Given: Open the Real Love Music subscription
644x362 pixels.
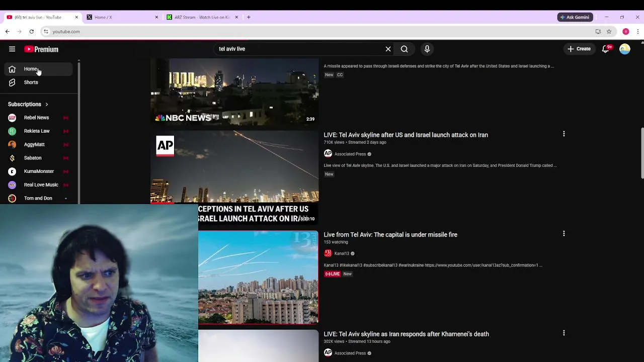Looking at the screenshot, I should pyautogui.click(x=39, y=185).
